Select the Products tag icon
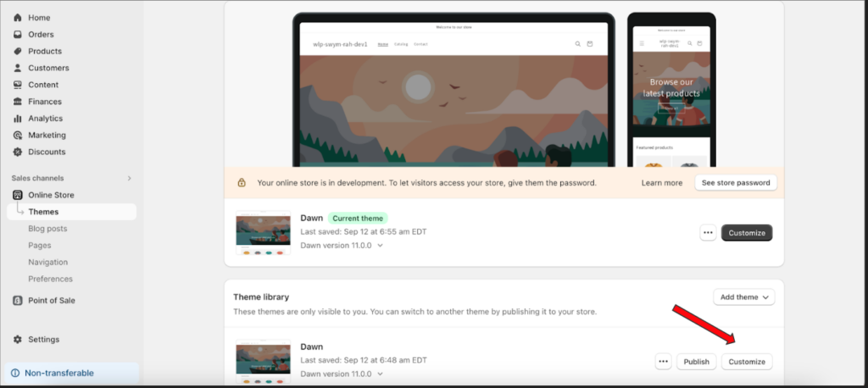 pos(18,51)
